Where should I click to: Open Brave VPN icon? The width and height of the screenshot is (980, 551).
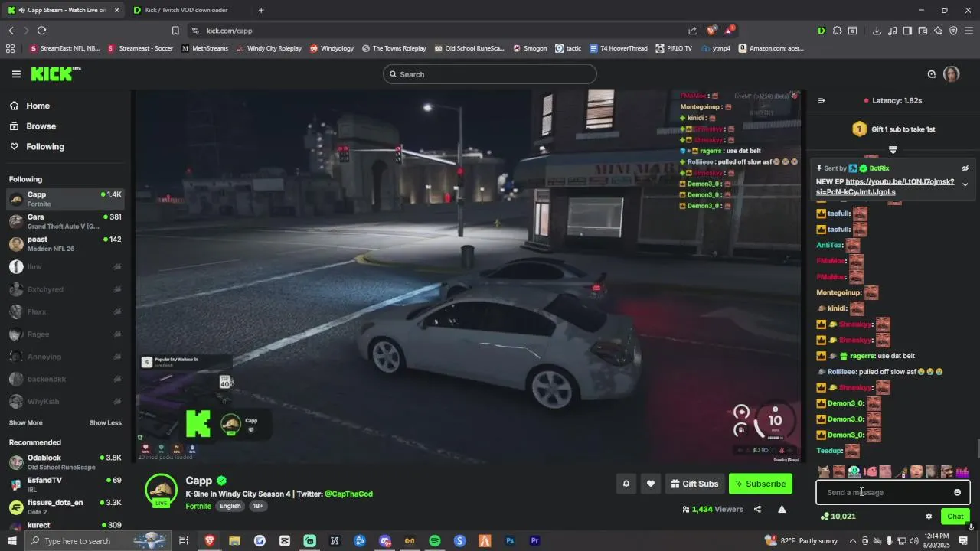[953, 31]
